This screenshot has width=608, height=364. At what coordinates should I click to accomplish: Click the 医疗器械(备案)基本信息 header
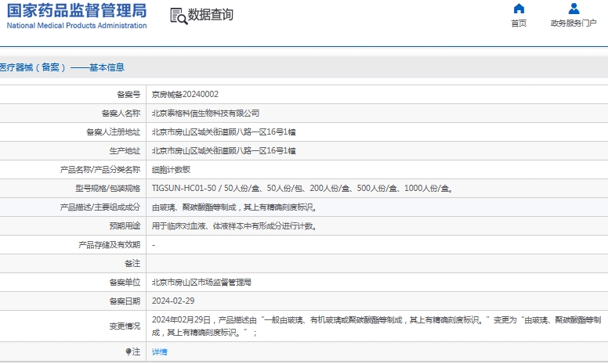(62, 67)
